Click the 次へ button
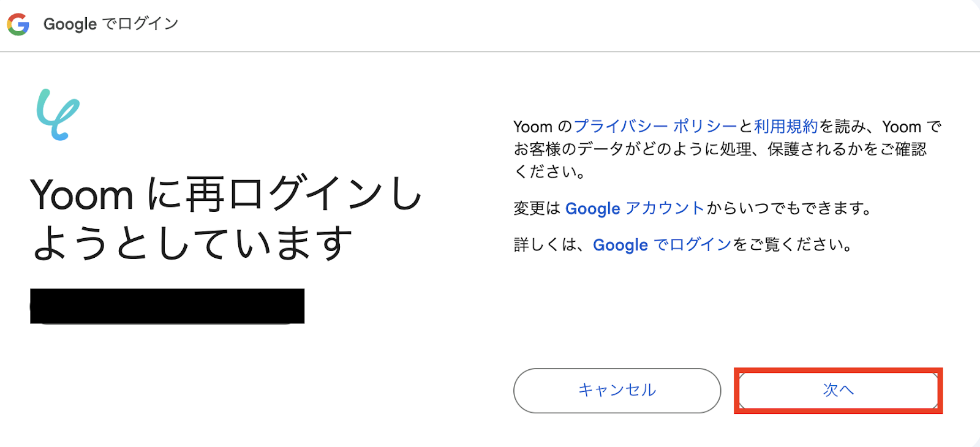This screenshot has height=447, width=980. tap(838, 391)
